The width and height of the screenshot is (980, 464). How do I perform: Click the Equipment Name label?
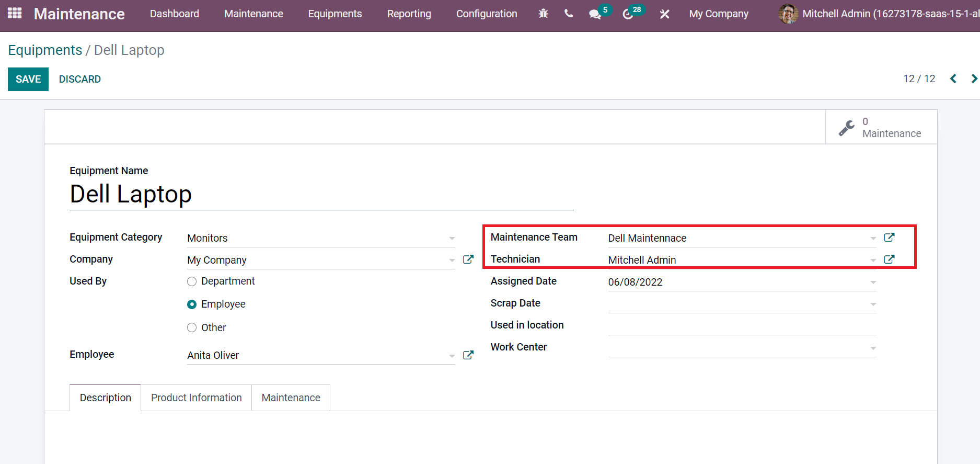click(109, 171)
